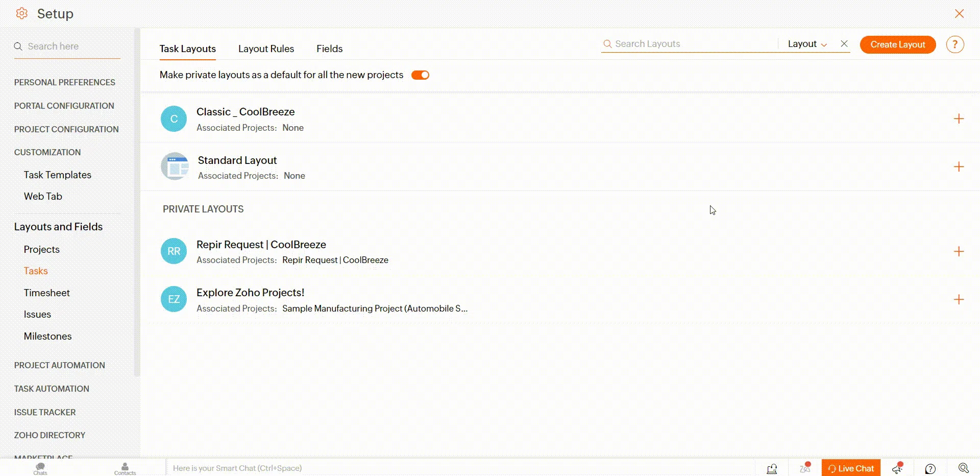Click the magnifier icon in bottom bar
The width and height of the screenshot is (980, 476).
point(963,468)
